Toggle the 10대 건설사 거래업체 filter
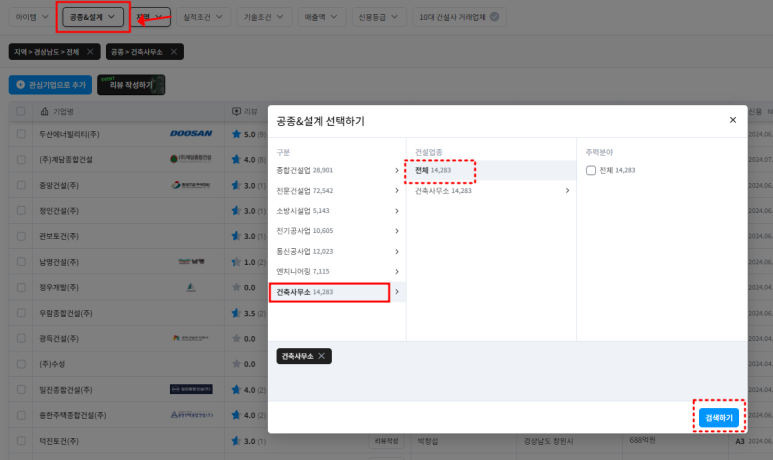 point(459,17)
